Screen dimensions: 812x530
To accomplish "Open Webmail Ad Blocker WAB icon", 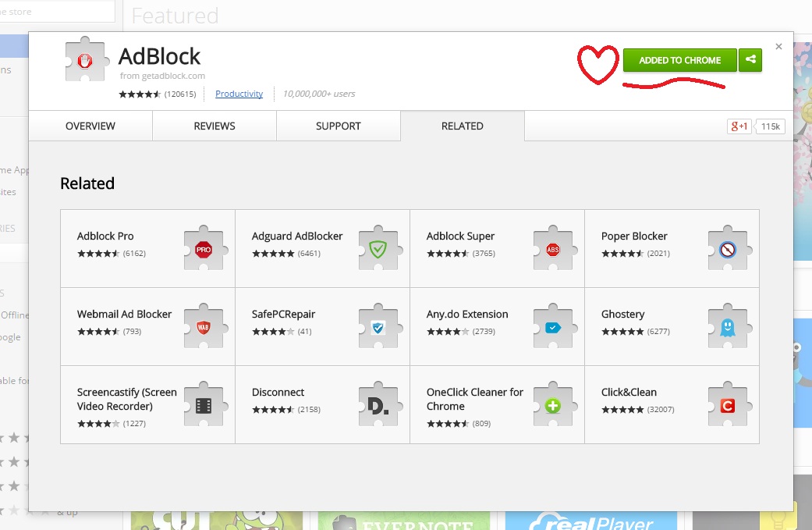I will (x=206, y=326).
